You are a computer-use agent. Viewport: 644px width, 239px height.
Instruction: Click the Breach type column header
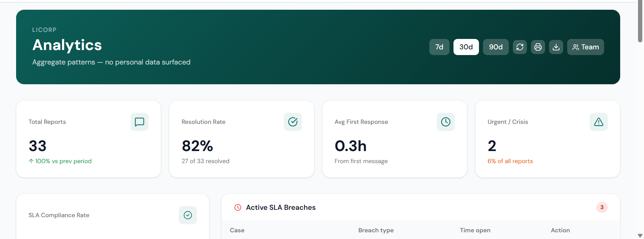pos(376,230)
